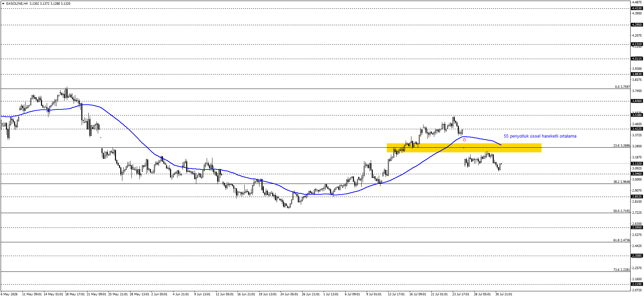This screenshot has width=644, height=298.
Task: Click the 2.5950 price level tag
Action: pyautogui.click(x=637, y=228)
